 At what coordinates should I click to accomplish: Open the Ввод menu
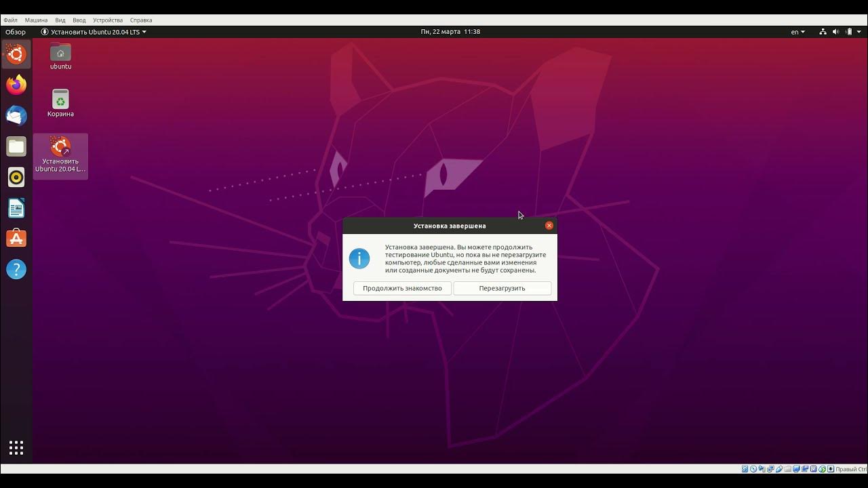pos(79,20)
